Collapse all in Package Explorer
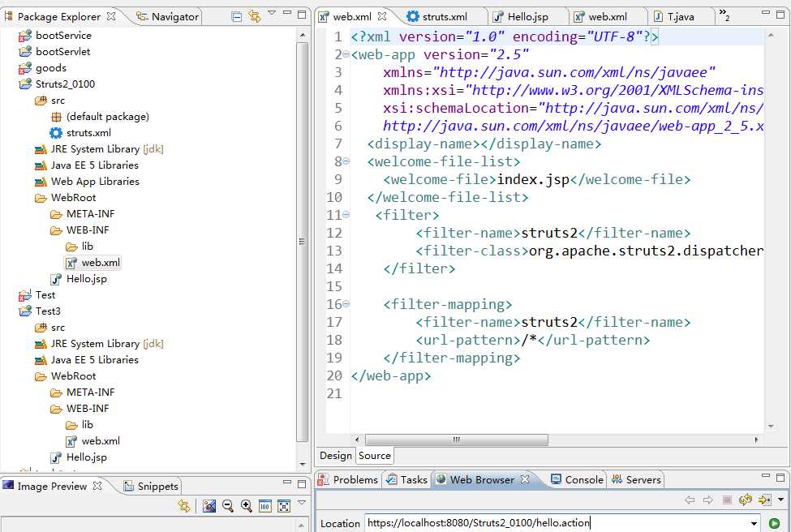The image size is (791, 532). coord(237,17)
